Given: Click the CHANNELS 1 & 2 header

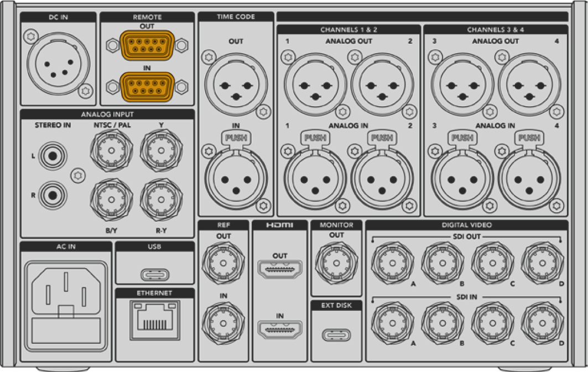Looking at the screenshot, I should point(348,30).
